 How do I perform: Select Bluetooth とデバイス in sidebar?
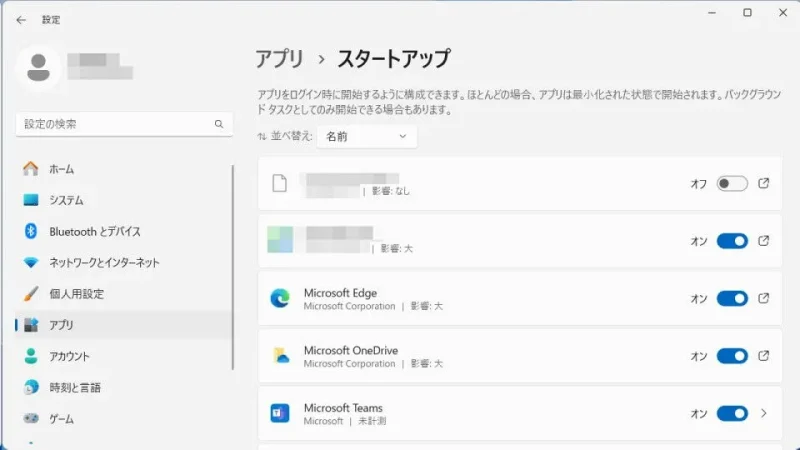(x=95, y=231)
